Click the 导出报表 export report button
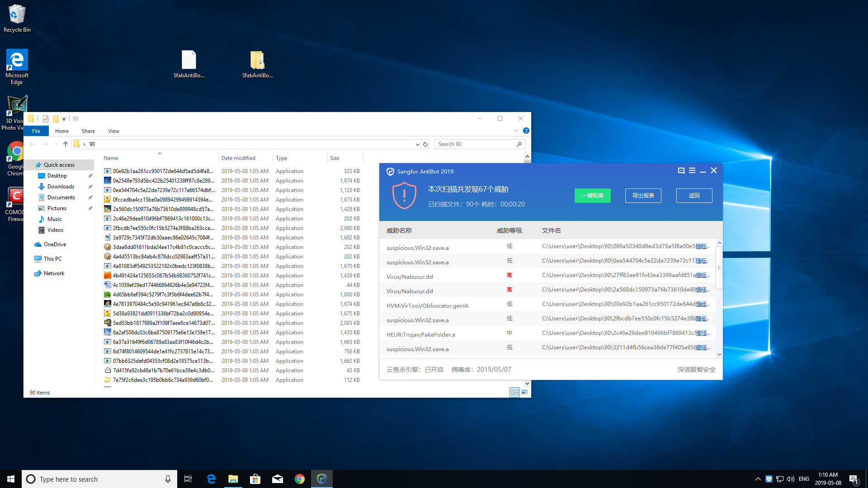This screenshot has width=868, height=488. [643, 196]
